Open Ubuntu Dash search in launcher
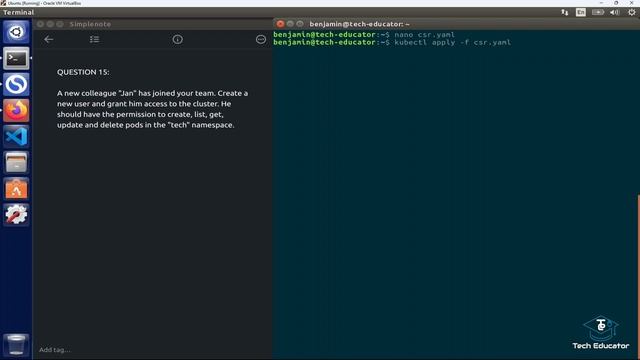The width and height of the screenshot is (640, 360). (16, 32)
